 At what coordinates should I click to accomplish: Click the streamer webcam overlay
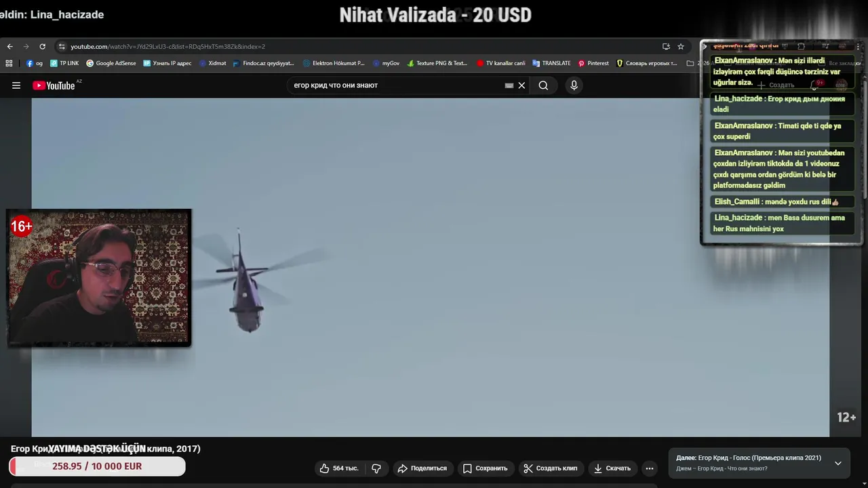99,278
